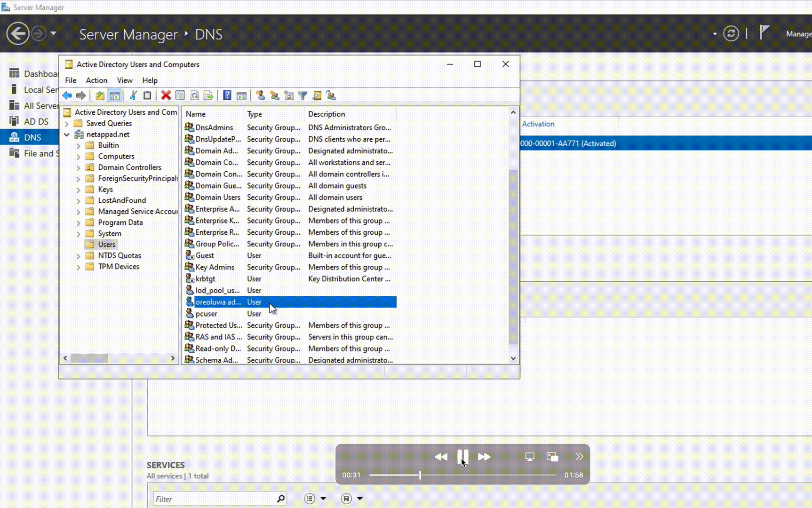Click the blue Help question mark icon
Screen dimensions: 812x508
point(227,95)
